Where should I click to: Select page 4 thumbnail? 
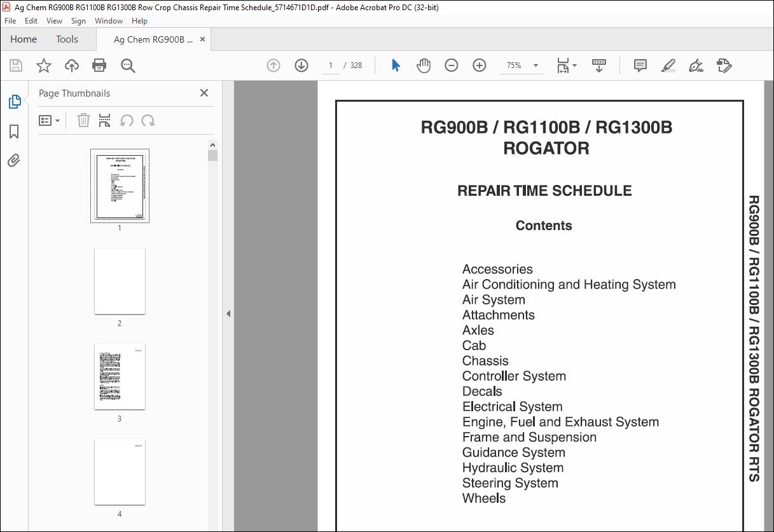(120, 472)
